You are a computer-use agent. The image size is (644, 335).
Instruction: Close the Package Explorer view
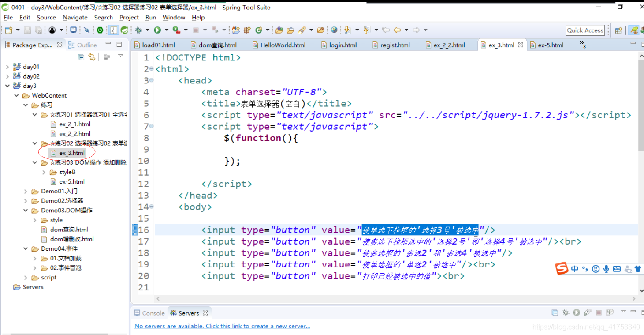coord(60,45)
